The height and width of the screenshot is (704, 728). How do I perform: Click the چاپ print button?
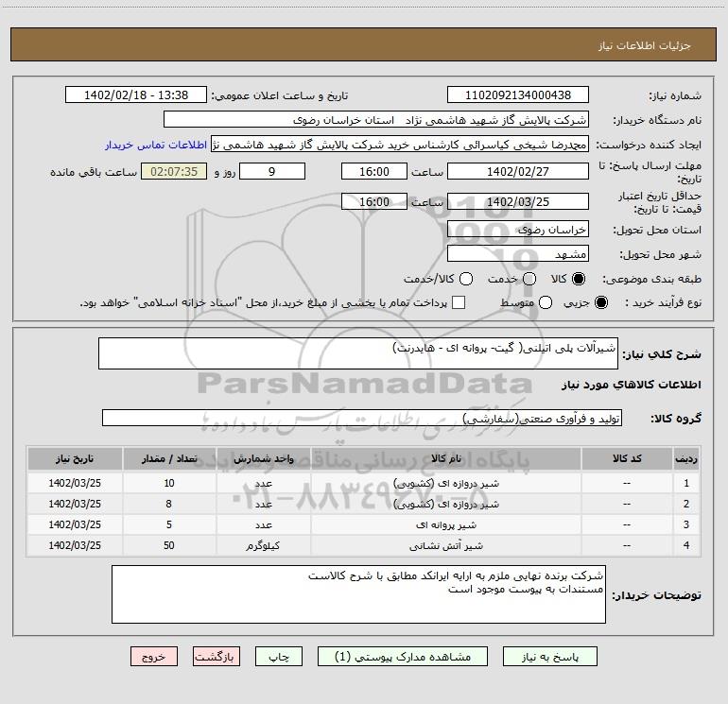(279, 657)
